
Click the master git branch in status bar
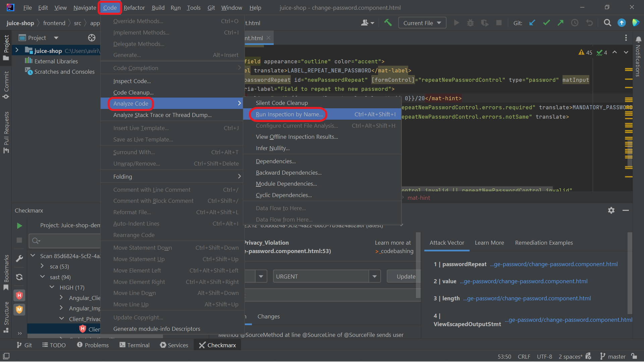pos(613,356)
